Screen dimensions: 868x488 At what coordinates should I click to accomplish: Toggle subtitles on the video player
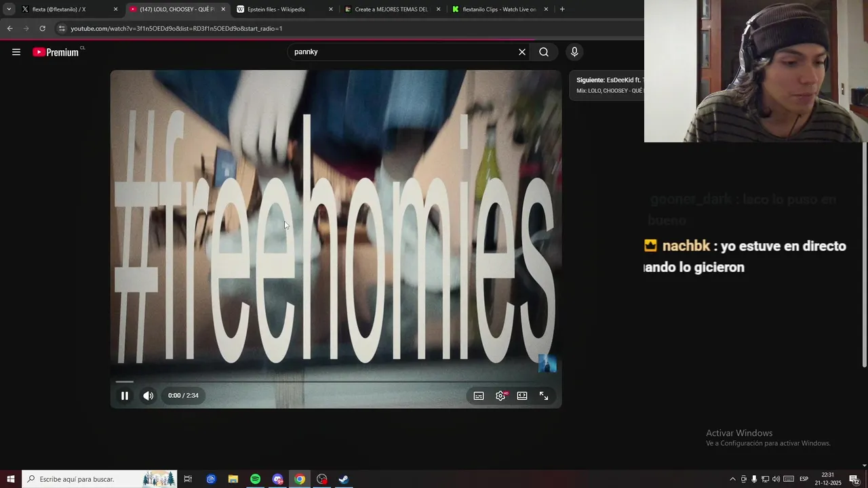point(479,396)
